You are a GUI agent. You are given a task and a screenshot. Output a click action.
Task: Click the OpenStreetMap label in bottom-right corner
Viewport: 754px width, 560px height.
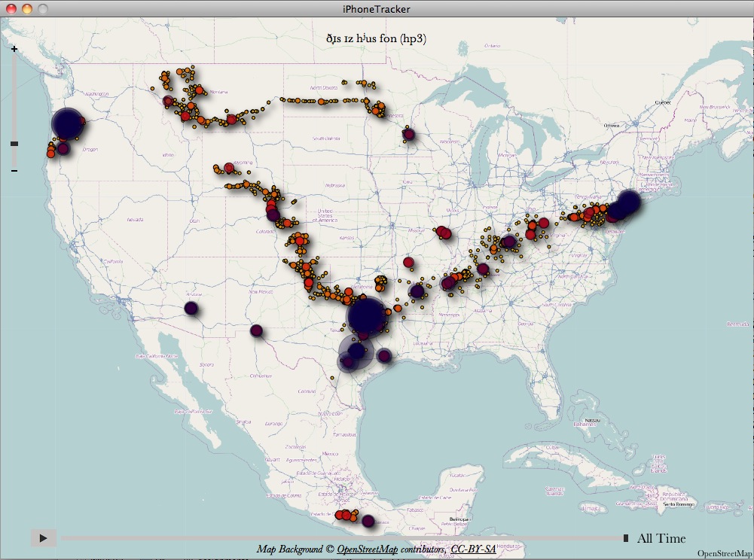click(x=725, y=553)
